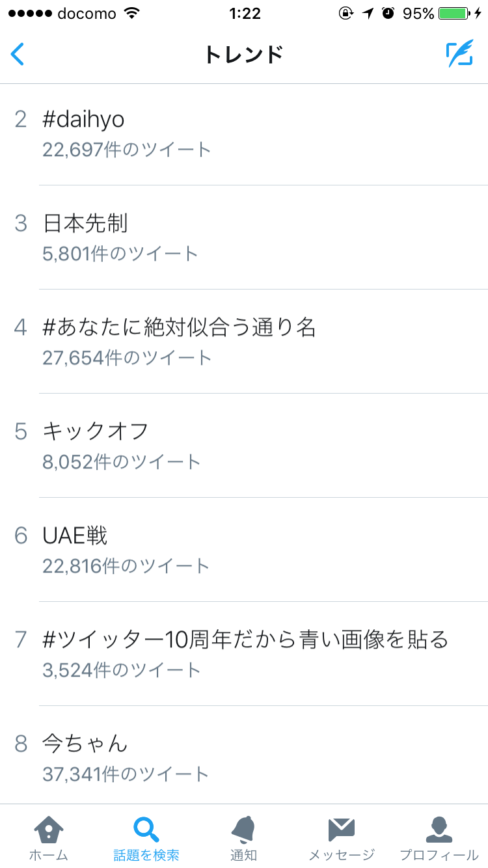
Task: Tap the back arrow icon
Action: 18,55
